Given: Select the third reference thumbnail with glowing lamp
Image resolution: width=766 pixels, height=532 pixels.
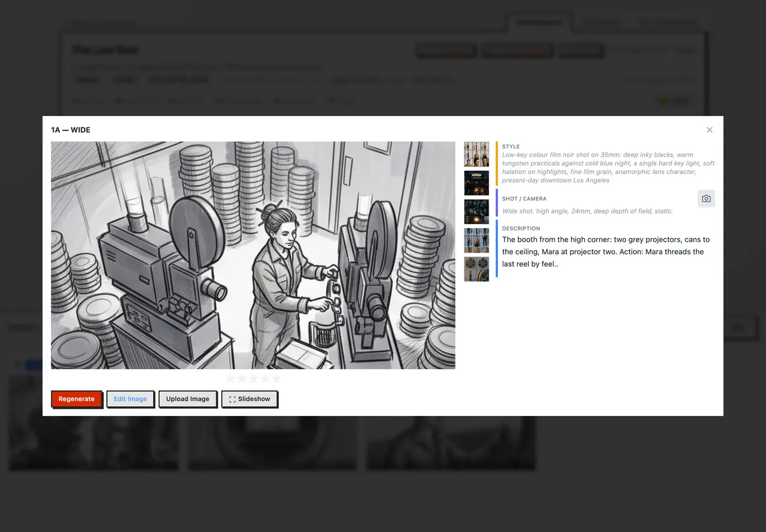Looking at the screenshot, I should (476, 212).
